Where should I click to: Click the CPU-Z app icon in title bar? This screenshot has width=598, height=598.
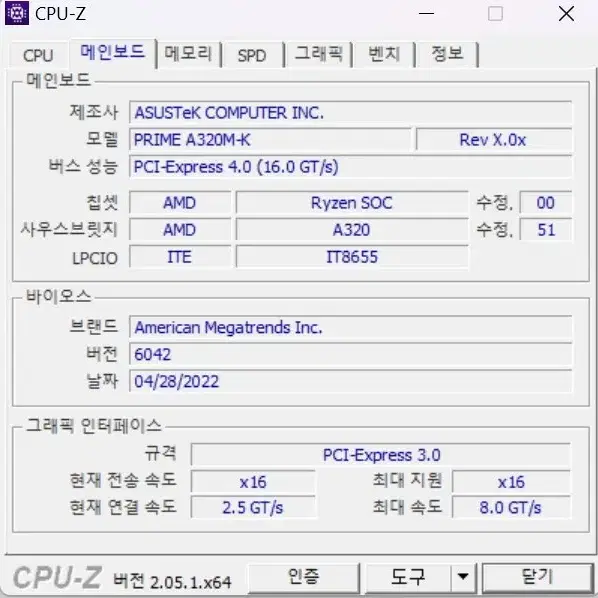click(x=17, y=14)
